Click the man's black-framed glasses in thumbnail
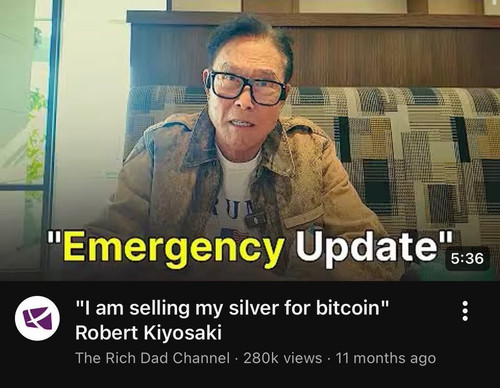Viewport: 500px width, 388px height. 248,87
